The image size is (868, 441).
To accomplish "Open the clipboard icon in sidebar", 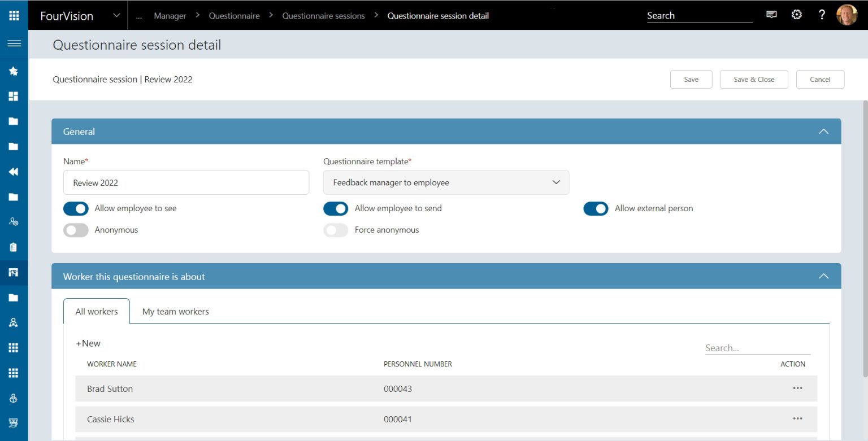I will pyautogui.click(x=14, y=247).
